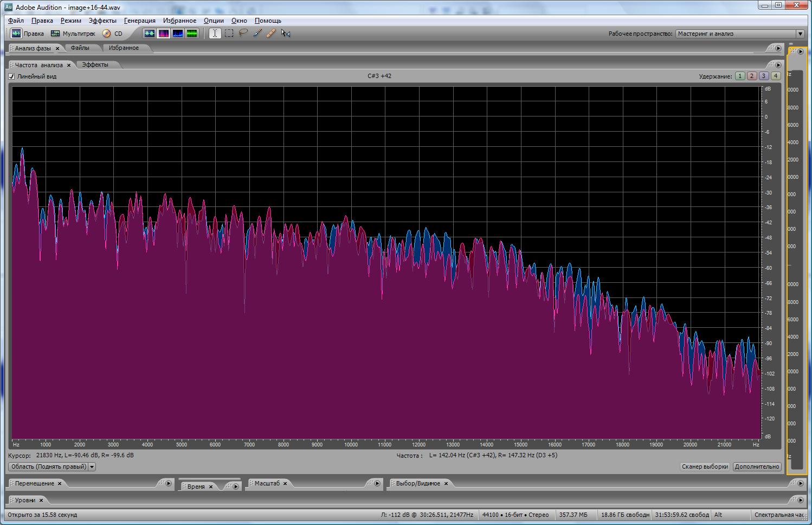Screen dimensions: 812x525
Task: Toggle the Линейный вид checkbox
Action: pos(12,76)
